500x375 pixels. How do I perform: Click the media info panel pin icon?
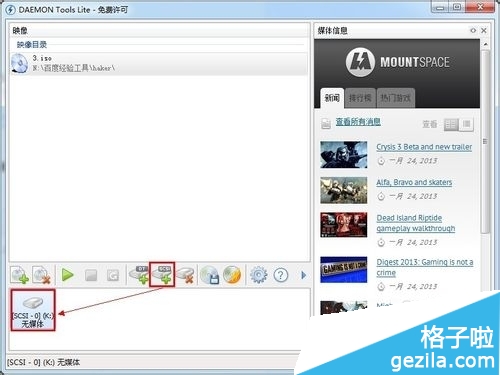point(473,31)
